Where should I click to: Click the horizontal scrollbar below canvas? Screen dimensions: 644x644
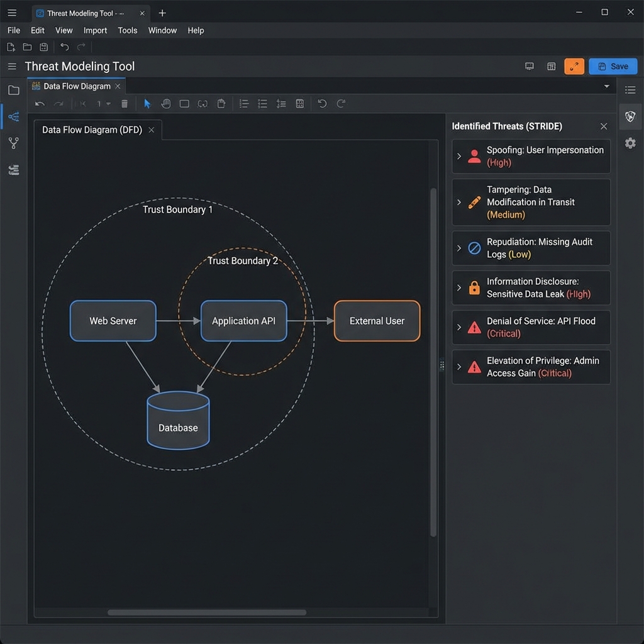pyautogui.click(x=207, y=612)
